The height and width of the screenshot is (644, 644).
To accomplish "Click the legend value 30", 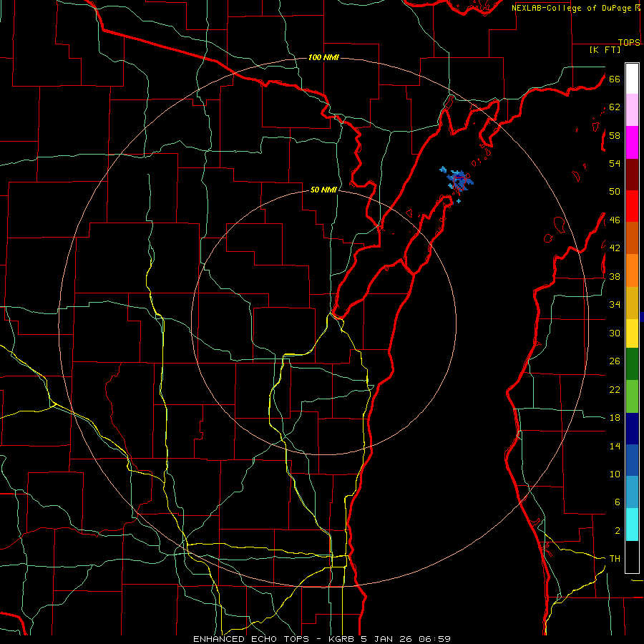I will (x=615, y=333).
